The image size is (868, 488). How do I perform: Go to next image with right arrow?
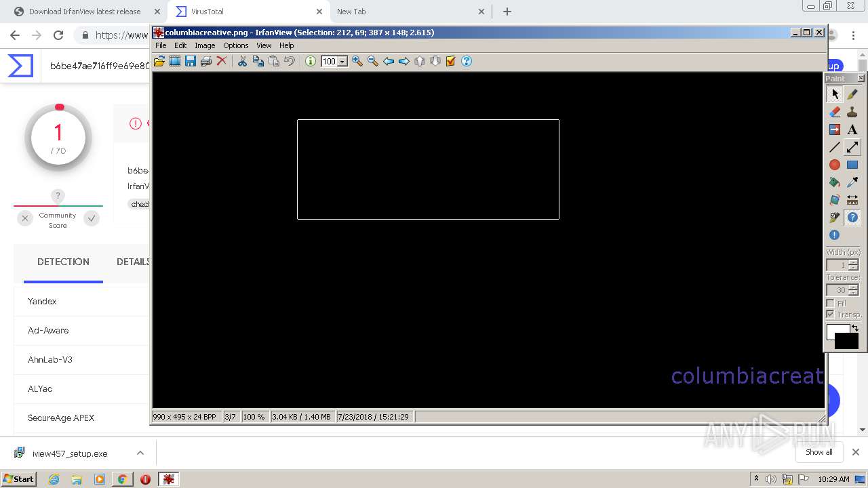(x=404, y=61)
